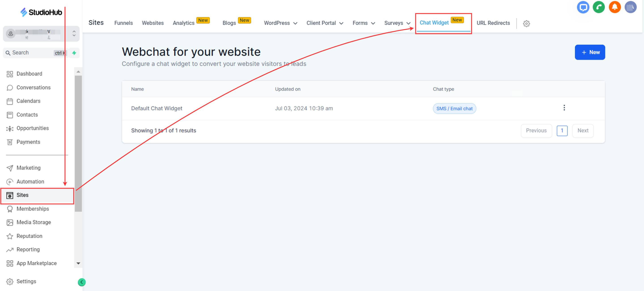Expand the Client Portal dropdown
Image resolution: width=644 pixels, height=291 pixels.
[324, 23]
